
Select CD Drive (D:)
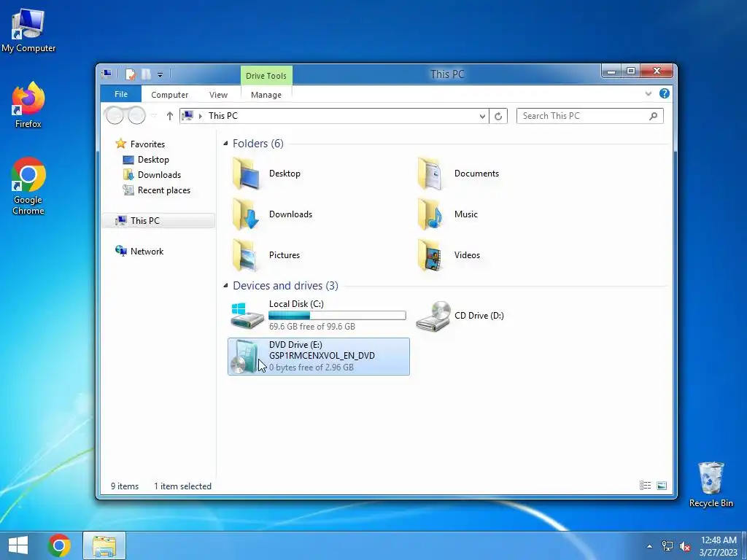point(460,315)
